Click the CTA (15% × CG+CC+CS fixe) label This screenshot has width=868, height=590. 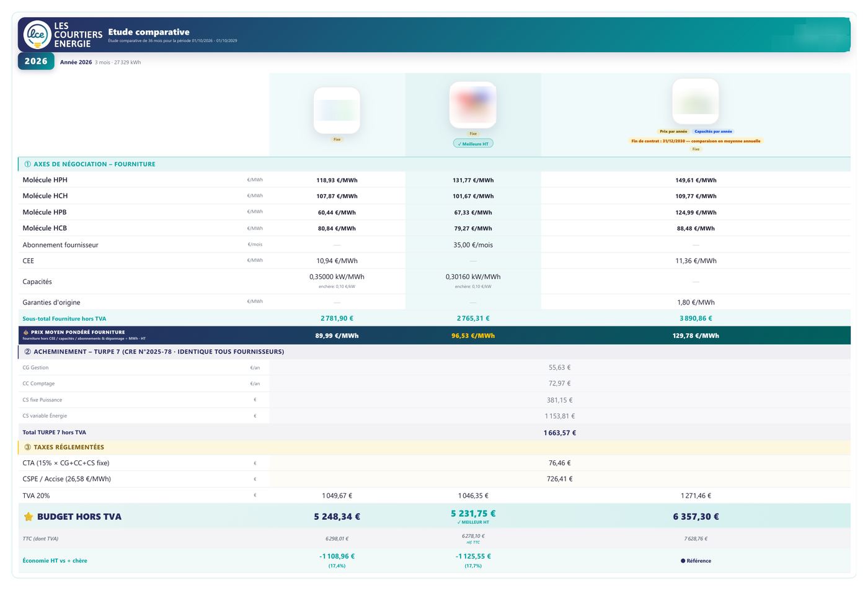click(66, 463)
